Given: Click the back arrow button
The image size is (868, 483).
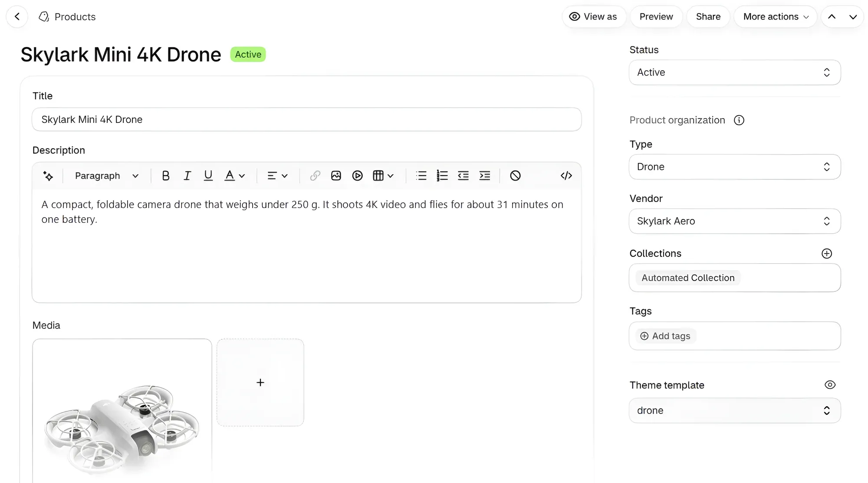Looking at the screenshot, I should [x=17, y=17].
